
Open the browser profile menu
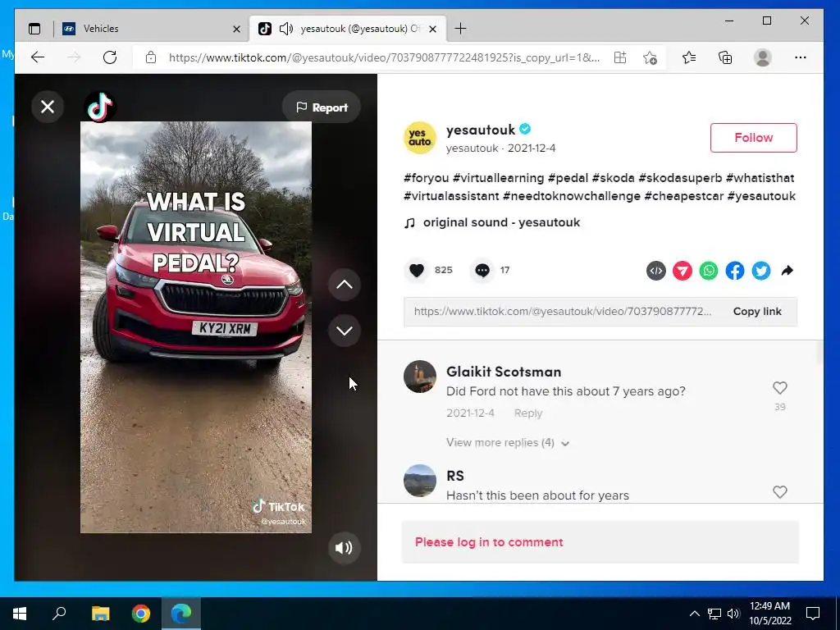[x=762, y=57]
